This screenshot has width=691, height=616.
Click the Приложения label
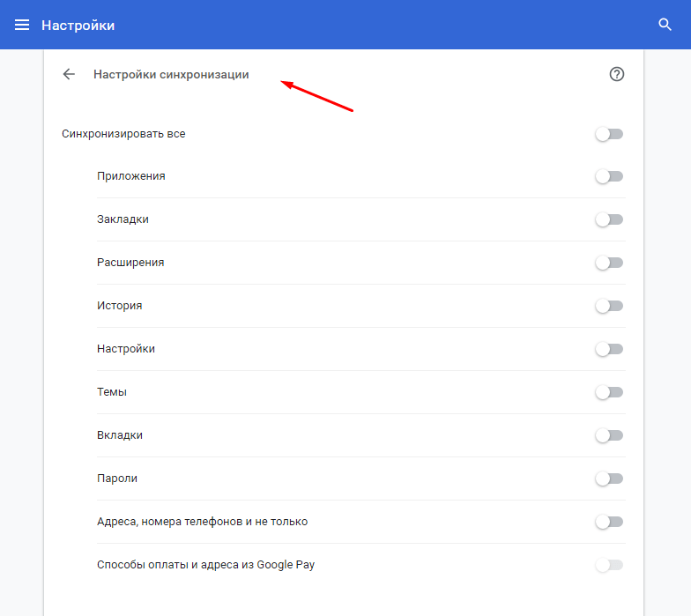click(130, 176)
